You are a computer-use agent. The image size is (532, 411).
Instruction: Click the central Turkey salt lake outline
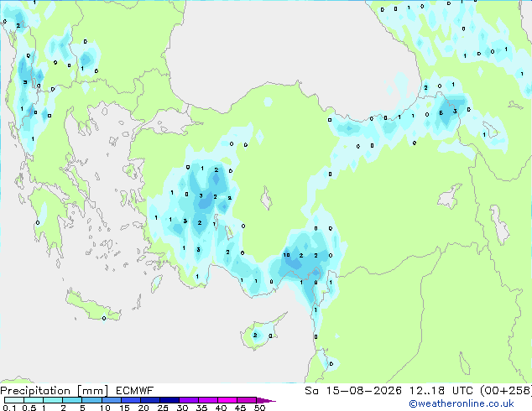(x=266, y=199)
